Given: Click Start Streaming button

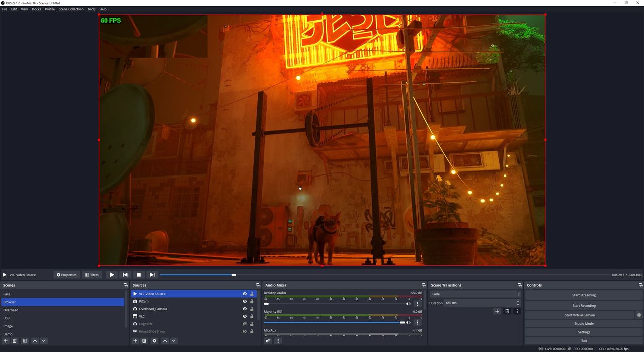Looking at the screenshot, I should click(x=584, y=295).
